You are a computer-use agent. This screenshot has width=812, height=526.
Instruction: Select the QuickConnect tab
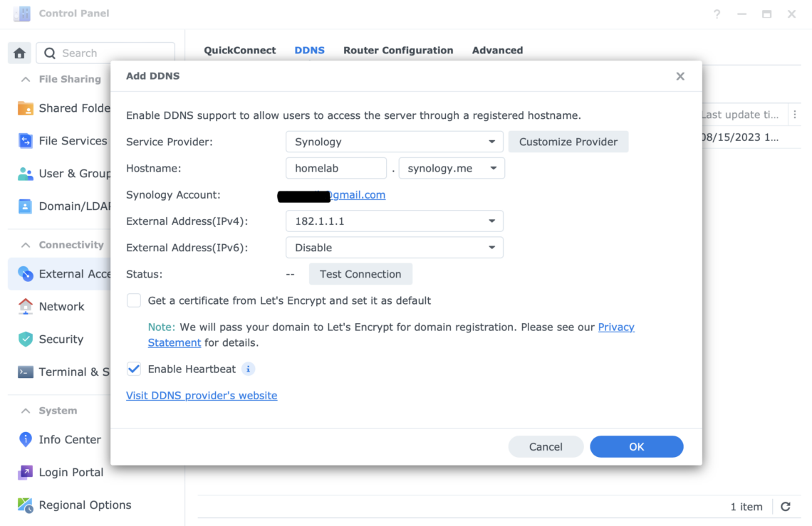pos(239,50)
